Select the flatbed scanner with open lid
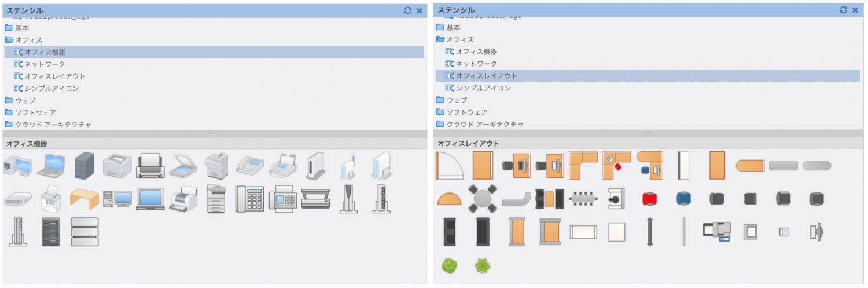Viewport: 868px width, 288px height. [183, 166]
